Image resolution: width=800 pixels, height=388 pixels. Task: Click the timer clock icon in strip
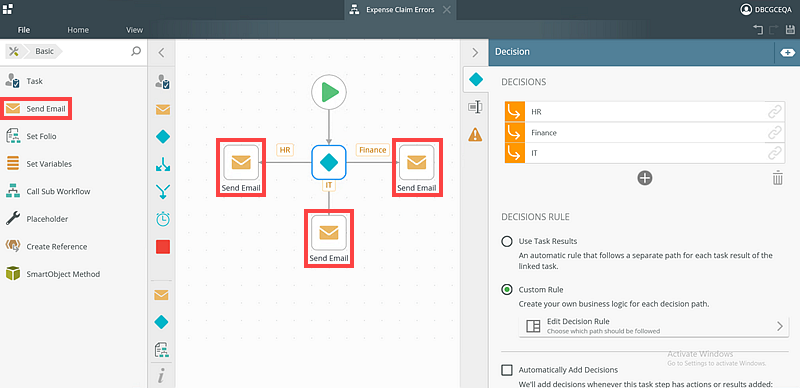[x=162, y=220]
